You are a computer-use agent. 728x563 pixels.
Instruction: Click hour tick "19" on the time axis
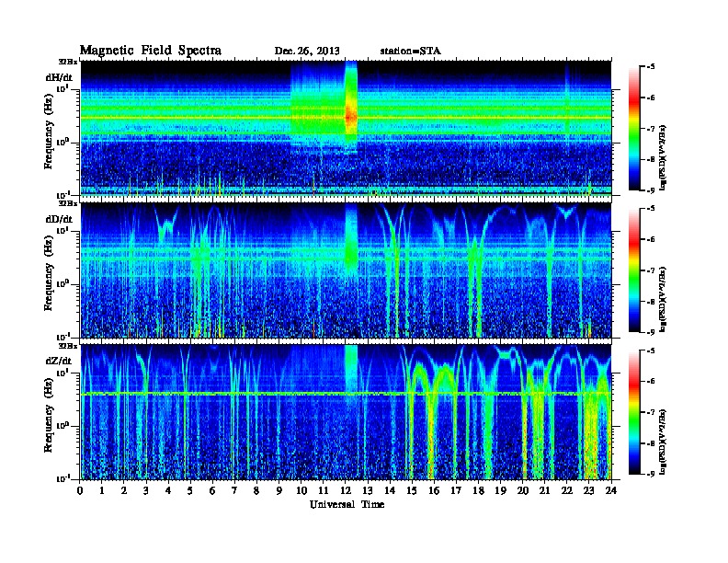click(x=500, y=490)
